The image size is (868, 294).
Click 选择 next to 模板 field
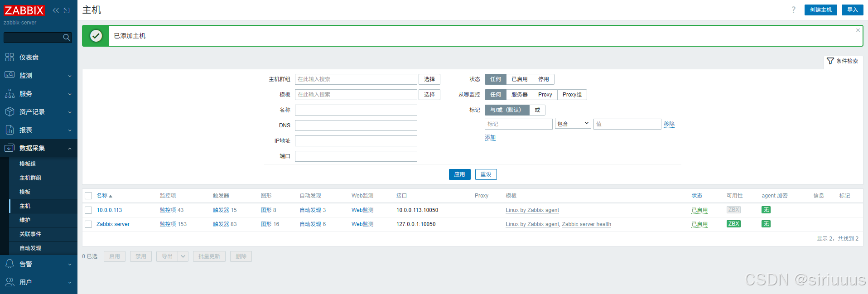tap(429, 95)
